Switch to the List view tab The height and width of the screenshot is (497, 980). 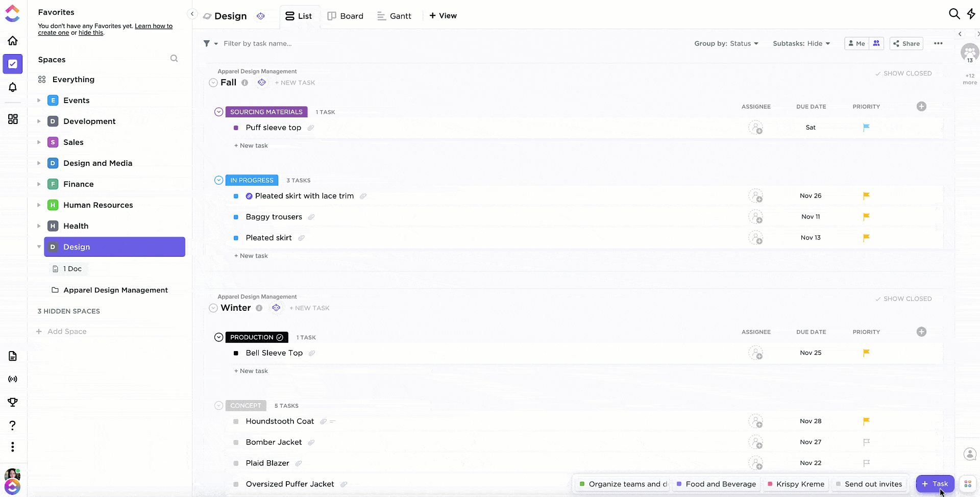click(x=299, y=16)
